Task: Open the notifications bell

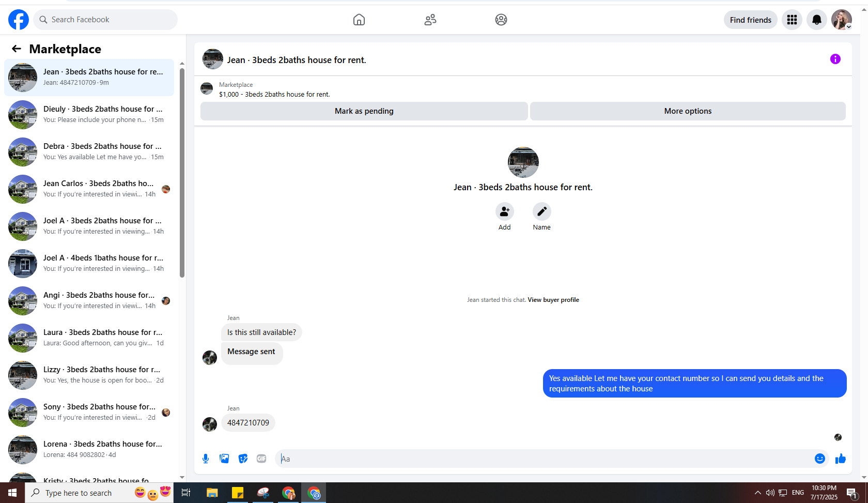Action: (x=817, y=20)
